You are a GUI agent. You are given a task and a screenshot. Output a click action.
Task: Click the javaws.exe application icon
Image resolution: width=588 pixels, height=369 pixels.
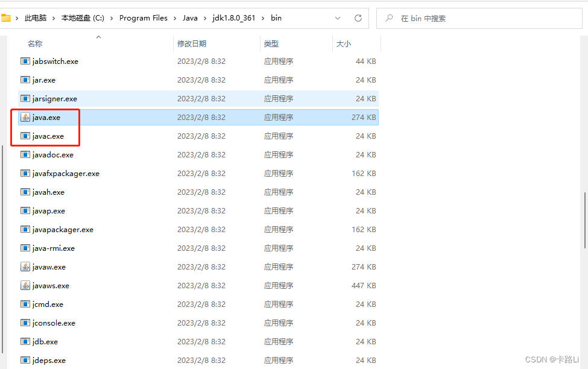pyautogui.click(x=25, y=285)
